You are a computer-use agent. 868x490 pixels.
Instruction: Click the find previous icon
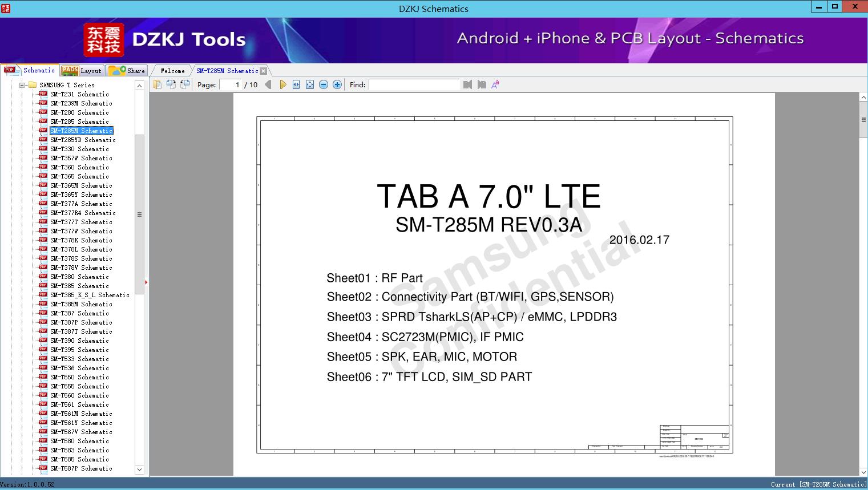468,84
